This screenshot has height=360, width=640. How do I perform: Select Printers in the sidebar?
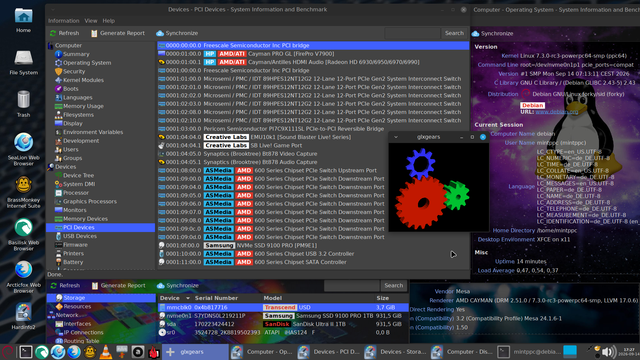[x=73, y=253]
